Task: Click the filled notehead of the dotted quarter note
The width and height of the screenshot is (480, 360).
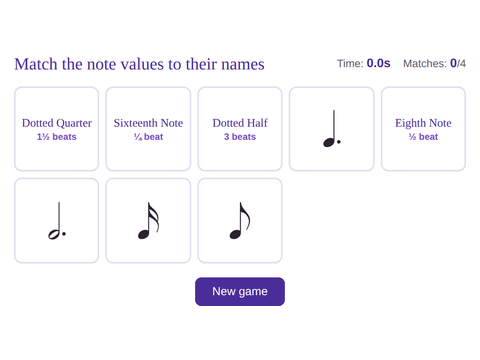Action: (x=329, y=143)
